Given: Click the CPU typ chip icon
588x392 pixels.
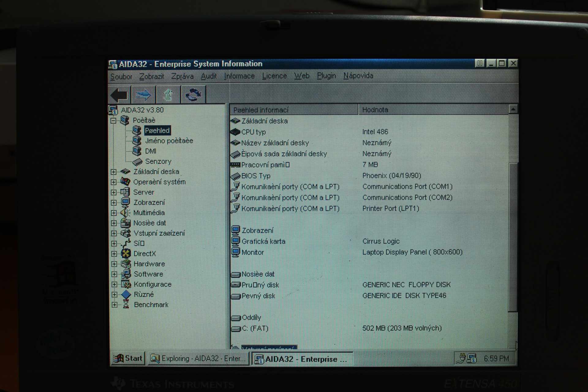Looking at the screenshot, I should pos(235,132).
